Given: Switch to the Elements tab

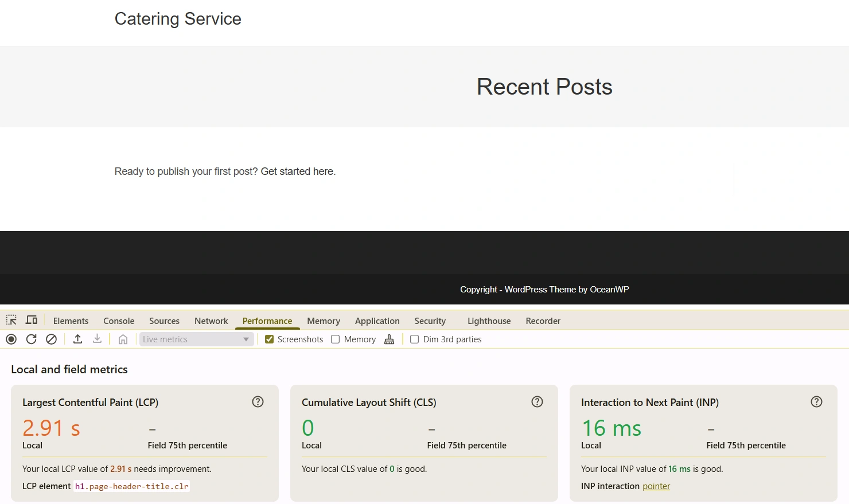Looking at the screenshot, I should 71,321.
